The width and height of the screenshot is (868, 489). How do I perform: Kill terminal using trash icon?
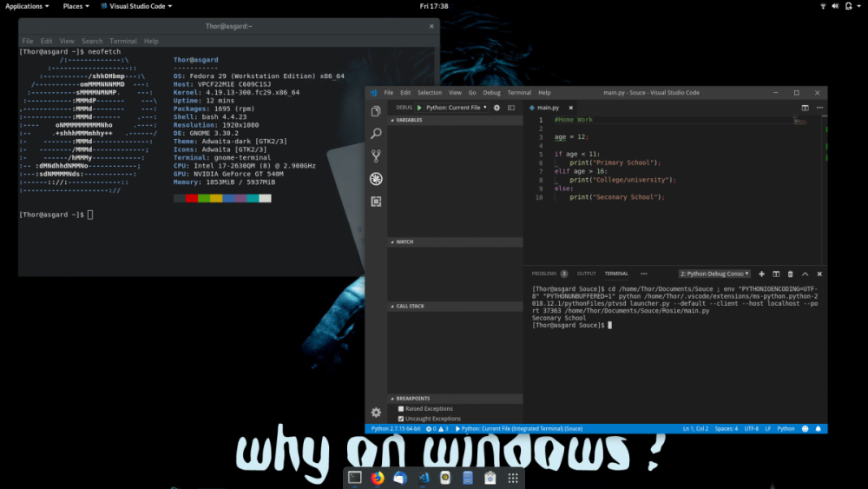coord(790,274)
